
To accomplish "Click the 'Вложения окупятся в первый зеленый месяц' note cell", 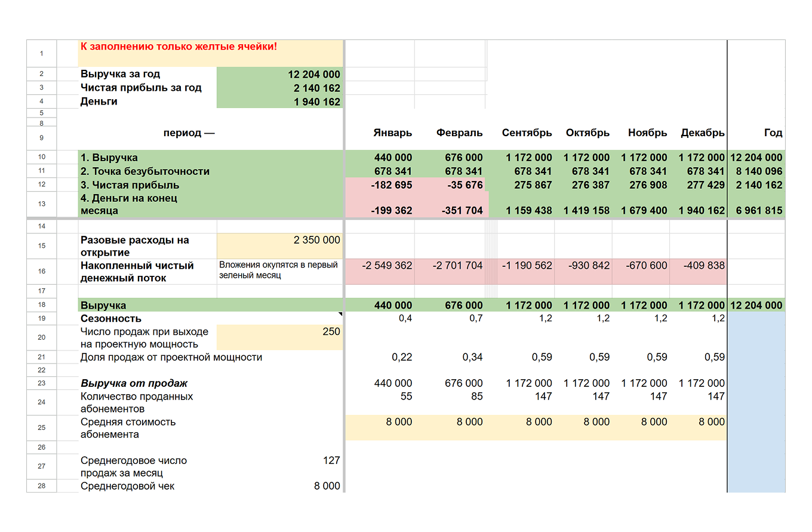I will tap(279, 270).
